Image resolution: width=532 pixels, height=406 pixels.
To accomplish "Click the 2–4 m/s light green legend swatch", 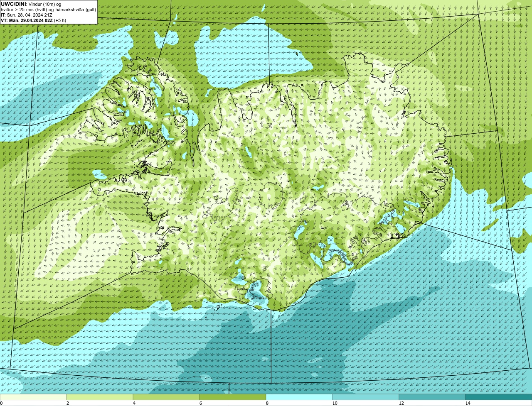I will [x=100, y=397].
